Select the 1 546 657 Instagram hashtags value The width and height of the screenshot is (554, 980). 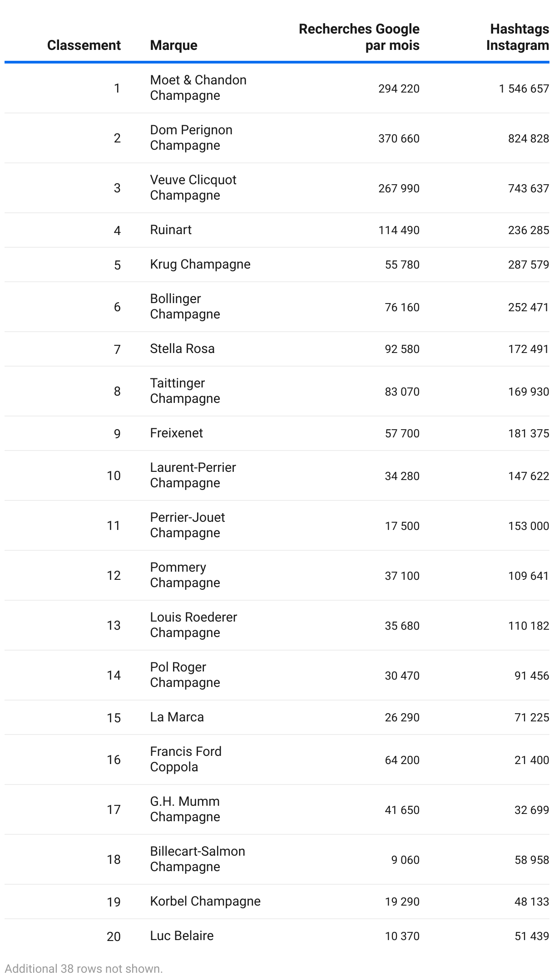pos(524,88)
